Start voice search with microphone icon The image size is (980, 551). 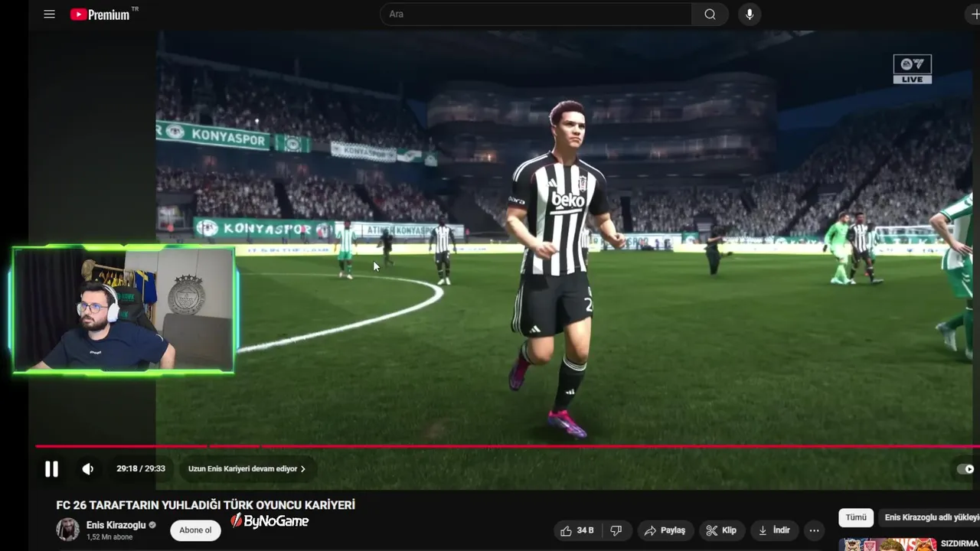point(750,14)
